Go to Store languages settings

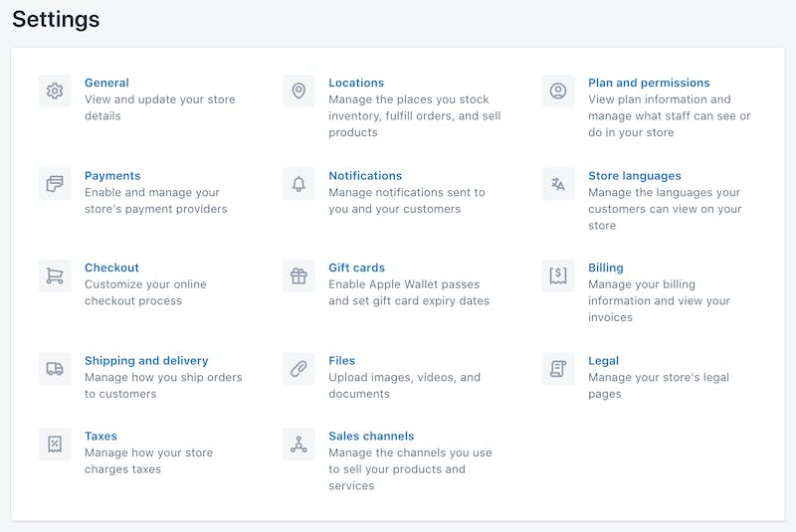(x=635, y=176)
